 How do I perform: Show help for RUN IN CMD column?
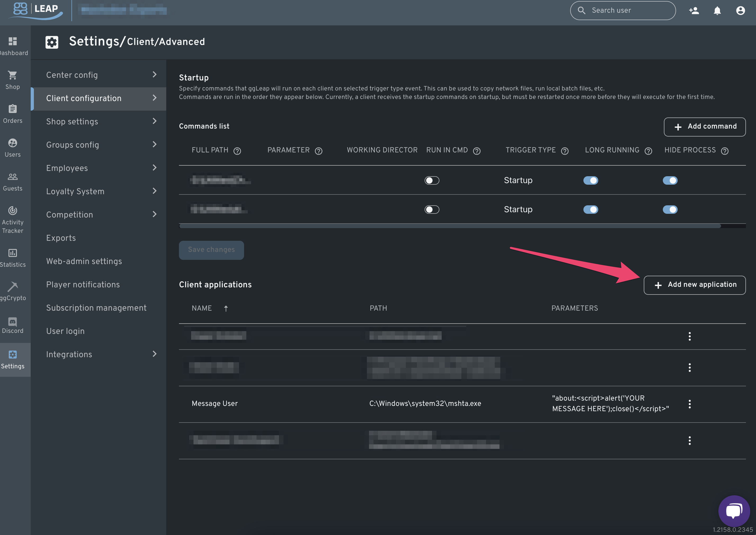[477, 151]
